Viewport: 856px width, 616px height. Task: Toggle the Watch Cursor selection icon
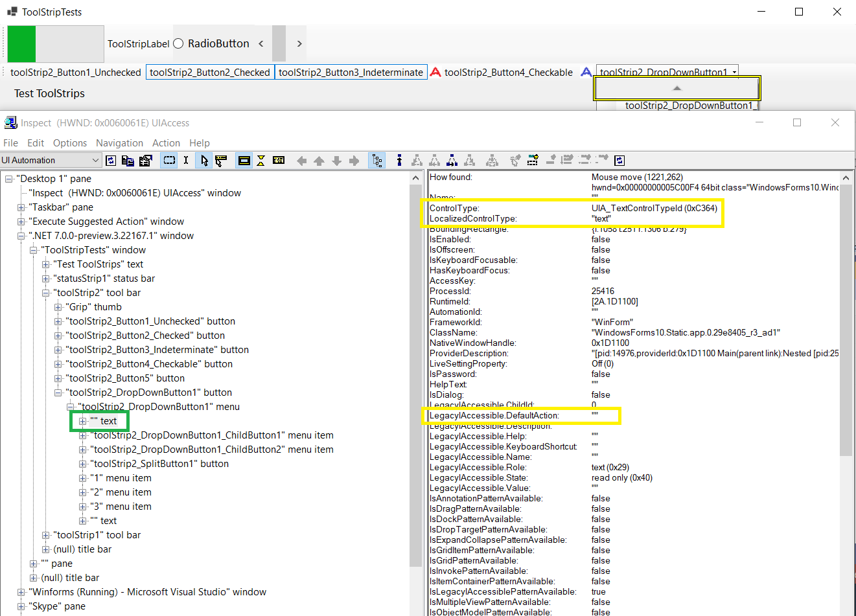(x=203, y=160)
